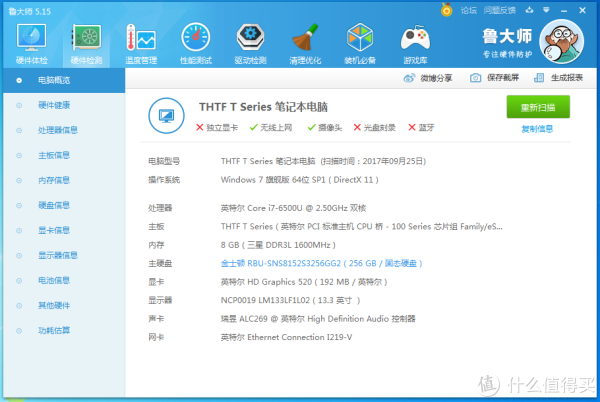Select 主板信息 in sidebar
Screen dimensions: 600x402
(64, 155)
